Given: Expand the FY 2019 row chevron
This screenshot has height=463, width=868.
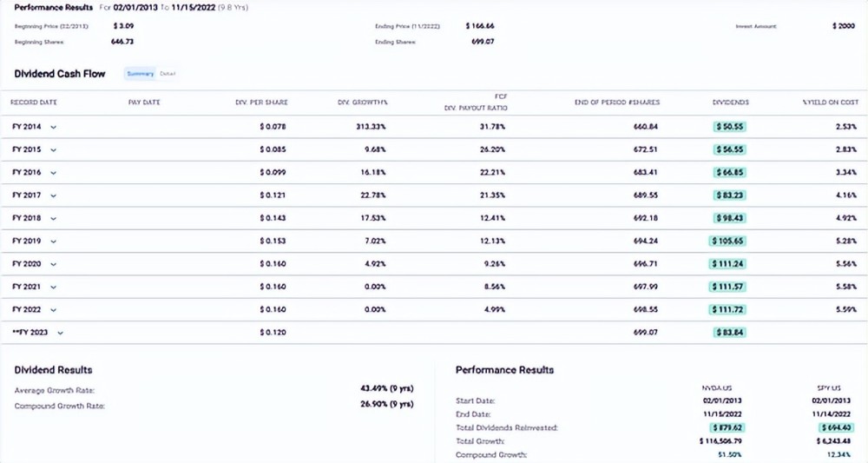Looking at the screenshot, I should tap(54, 241).
